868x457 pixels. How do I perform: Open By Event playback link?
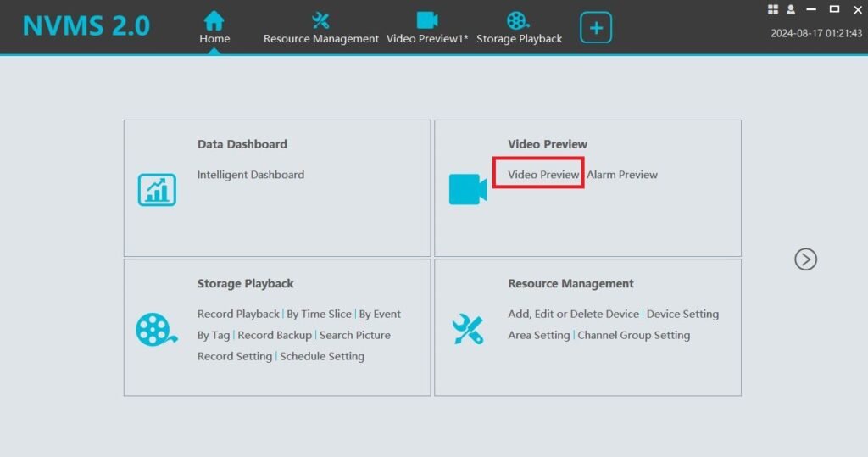tap(380, 314)
